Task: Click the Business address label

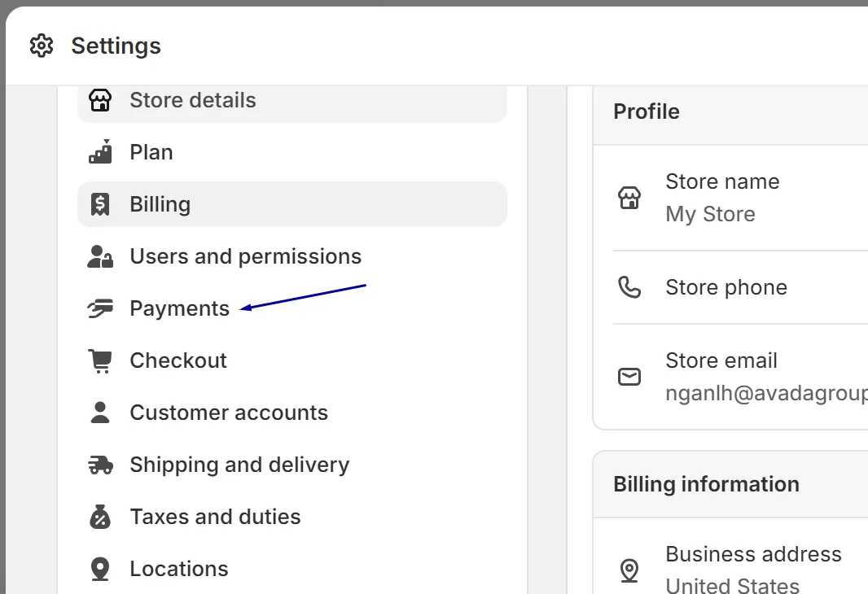Action: pyautogui.click(x=753, y=554)
